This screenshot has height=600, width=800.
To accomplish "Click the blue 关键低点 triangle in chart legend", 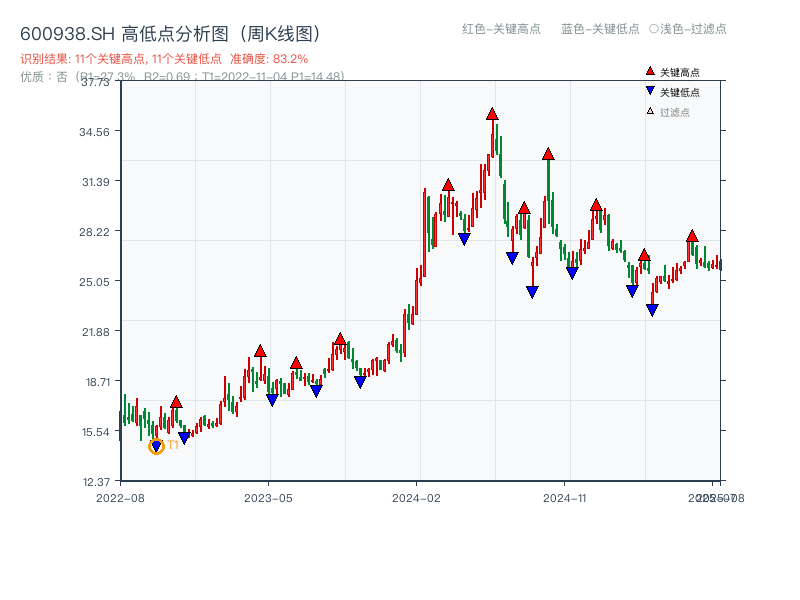I will click(x=650, y=91).
